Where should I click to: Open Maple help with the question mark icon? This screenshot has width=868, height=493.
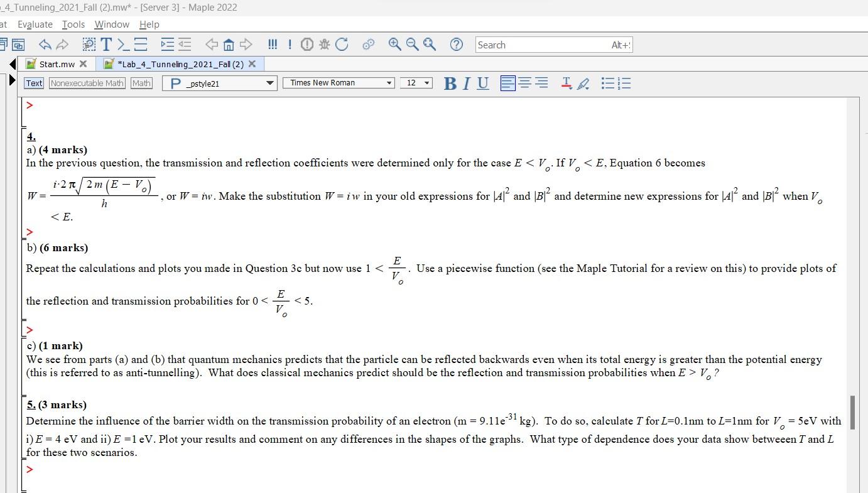click(x=456, y=44)
